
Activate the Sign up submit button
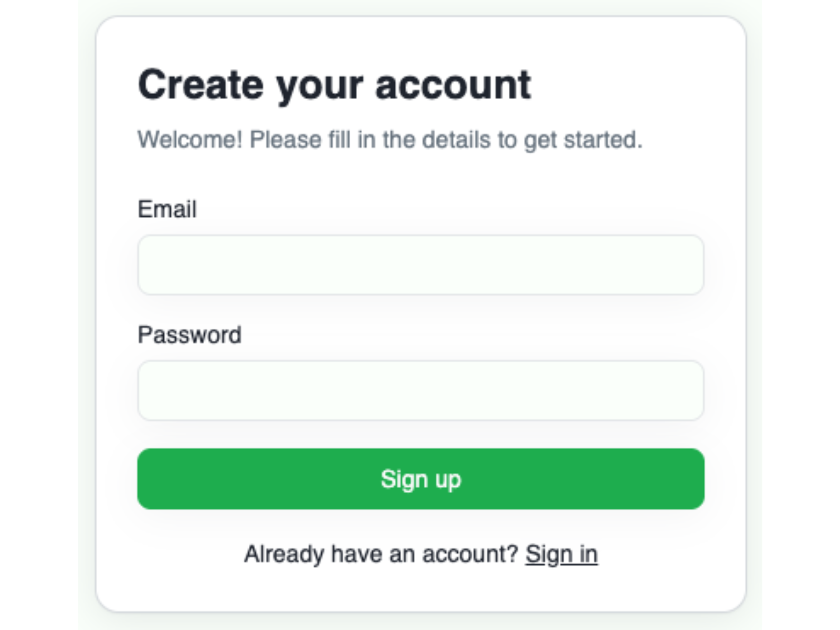420,479
